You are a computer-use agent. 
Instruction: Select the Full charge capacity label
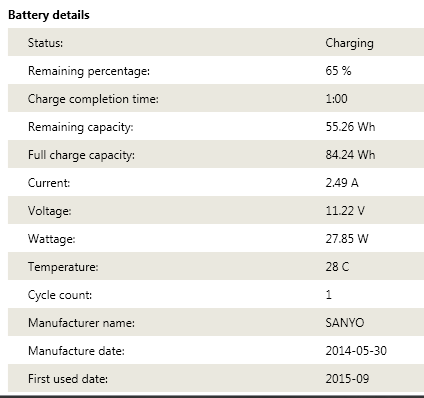click(x=81, y=155)
